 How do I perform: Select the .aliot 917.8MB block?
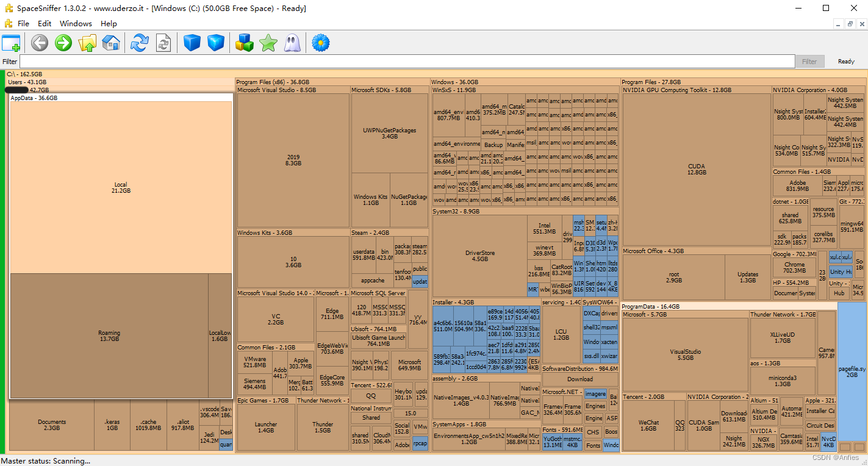(x=182, y=425)
